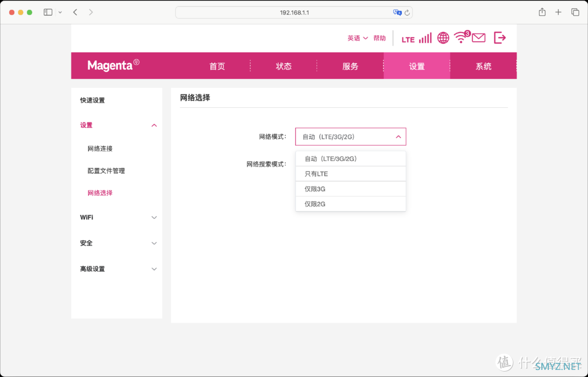Click the logout exit icon
588x377 pixels.
500,38
